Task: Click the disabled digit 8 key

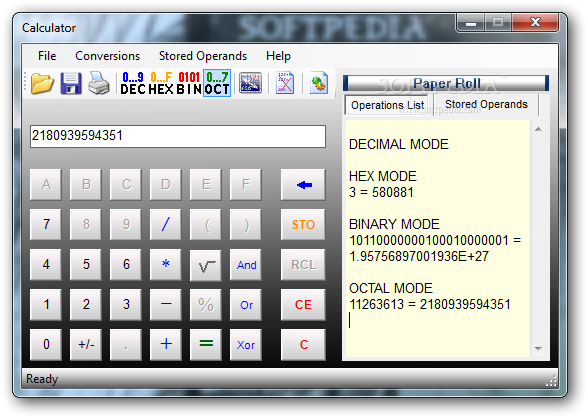Action: 86,225
